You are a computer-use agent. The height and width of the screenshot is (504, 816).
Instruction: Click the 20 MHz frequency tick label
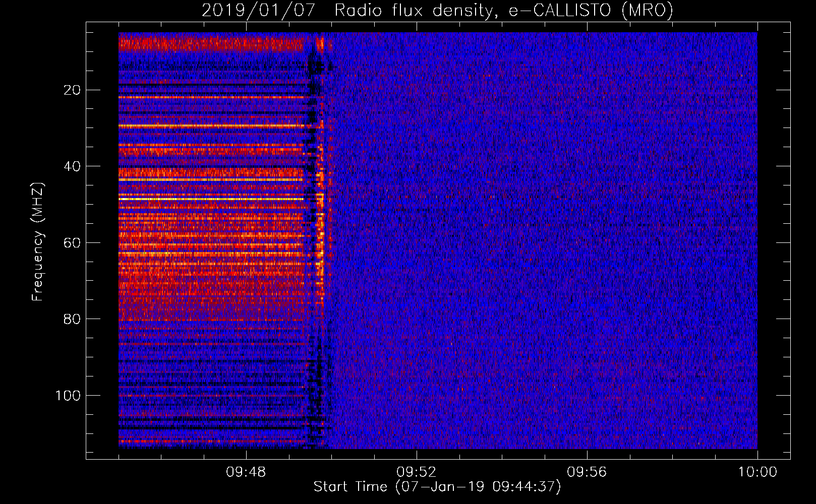[72, 90]
